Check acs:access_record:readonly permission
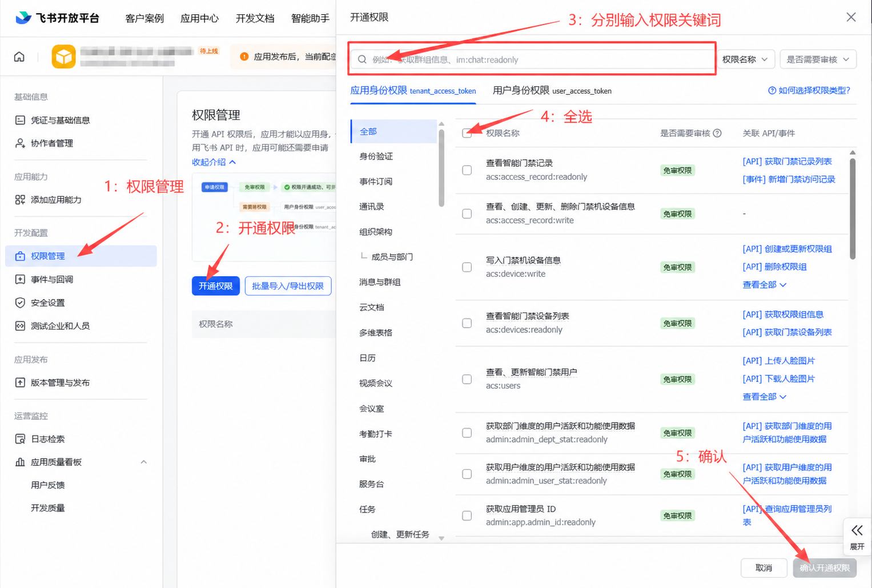The width and height of the screenshot is (872, 588). click(467, 170)
